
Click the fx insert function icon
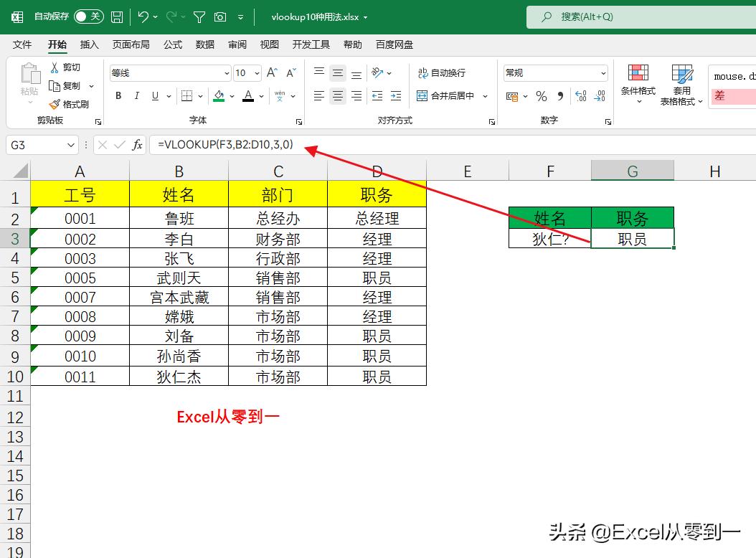136,145
